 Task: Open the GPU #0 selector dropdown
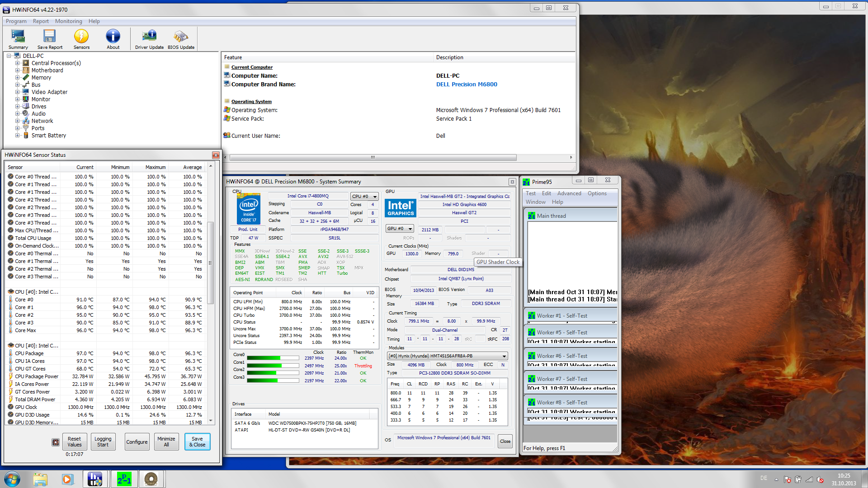pyautogui.click(x=399, y=229)
